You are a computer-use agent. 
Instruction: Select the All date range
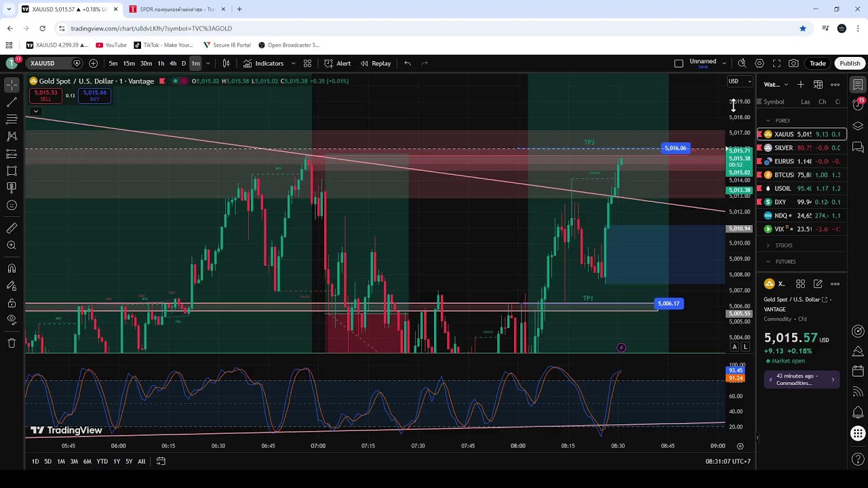click(141, 461)
